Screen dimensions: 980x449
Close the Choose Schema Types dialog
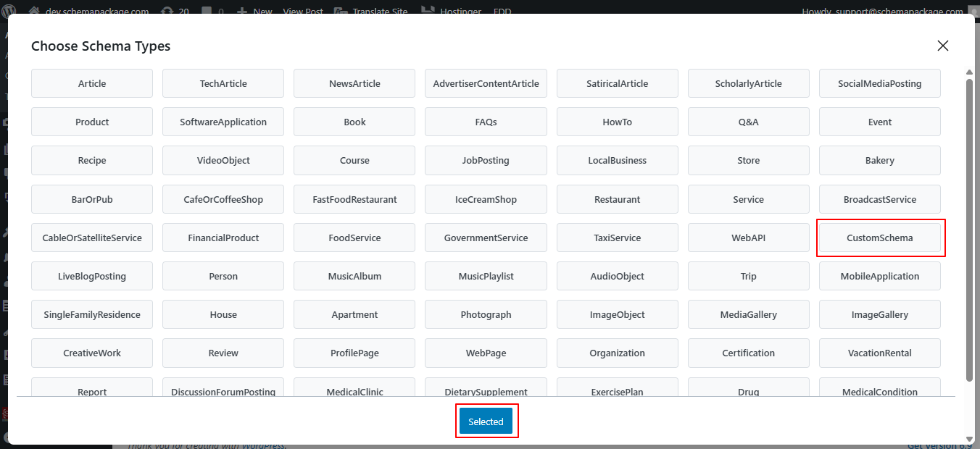[x=942, y=46]
